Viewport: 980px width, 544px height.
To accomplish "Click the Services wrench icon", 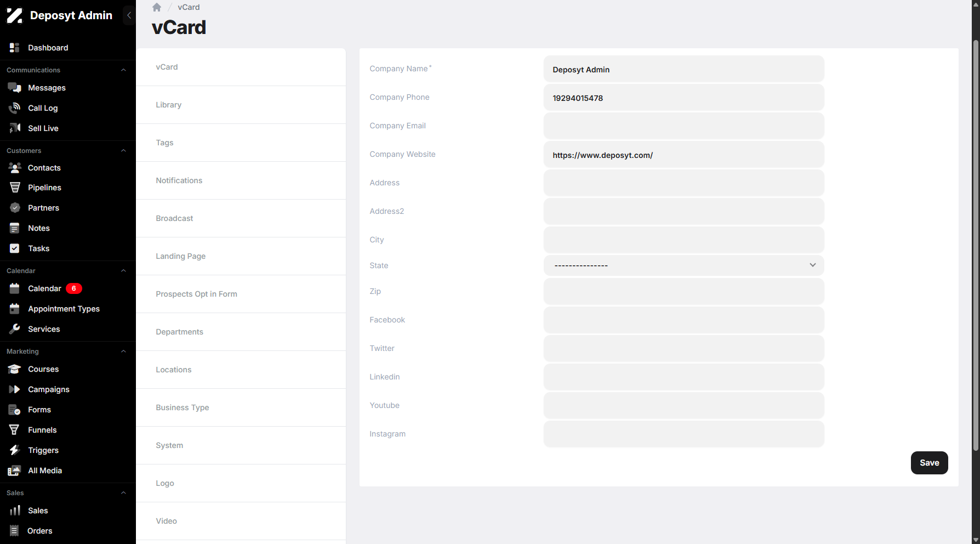I will tap(15, 329).
